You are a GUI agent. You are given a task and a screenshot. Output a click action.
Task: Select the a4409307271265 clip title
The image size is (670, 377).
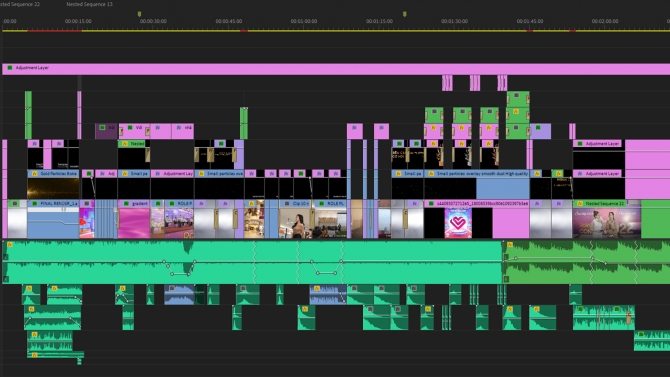pyautogui.click(x=482, y=204)
